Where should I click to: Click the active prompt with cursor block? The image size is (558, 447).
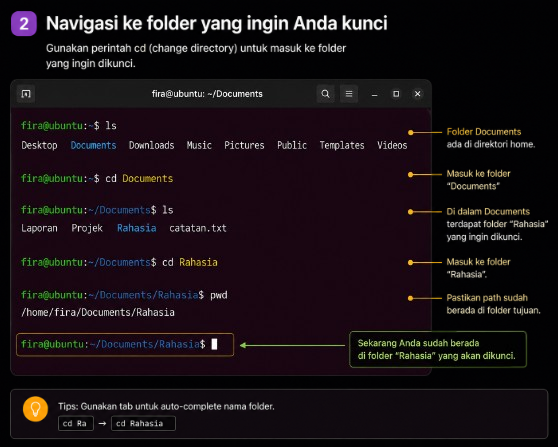125,345
